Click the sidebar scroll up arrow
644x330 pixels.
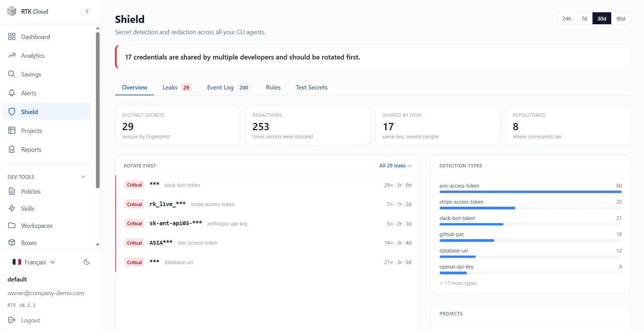coord(98,28)
